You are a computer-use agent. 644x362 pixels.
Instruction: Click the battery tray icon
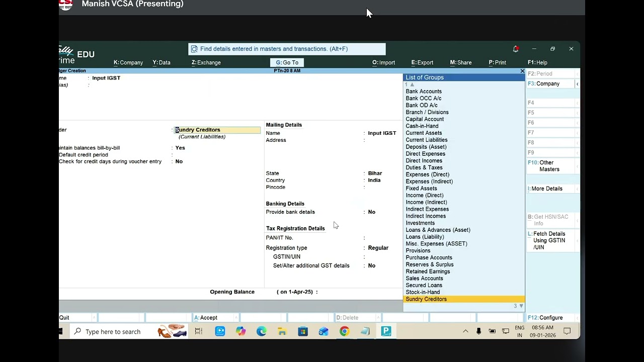pos(492,331)
